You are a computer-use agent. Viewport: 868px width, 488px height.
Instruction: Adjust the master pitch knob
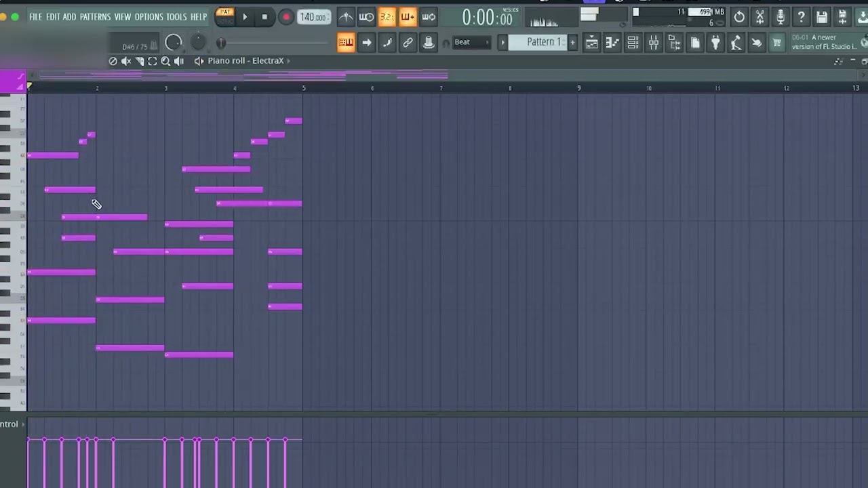coord(198,43)
